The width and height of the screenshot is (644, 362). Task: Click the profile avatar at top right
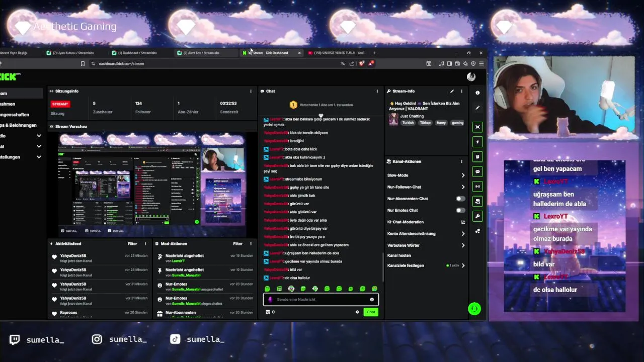(x=471, y=76)
